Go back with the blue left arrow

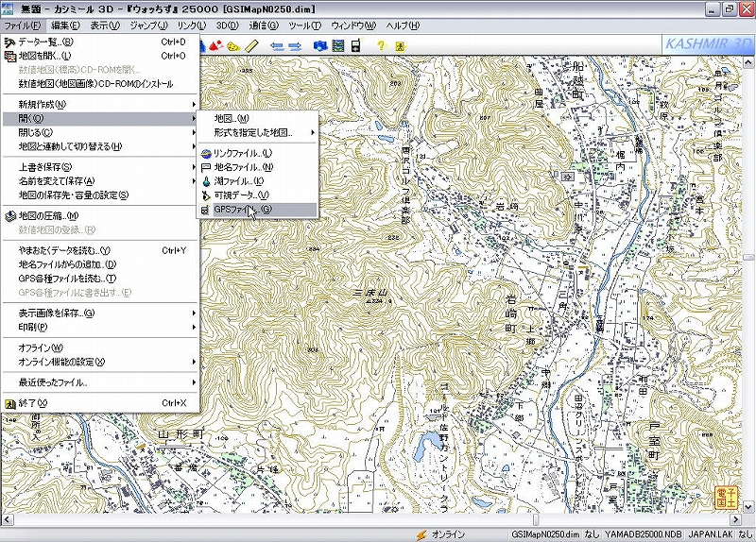pyautogui.click(x=277, y=46)
